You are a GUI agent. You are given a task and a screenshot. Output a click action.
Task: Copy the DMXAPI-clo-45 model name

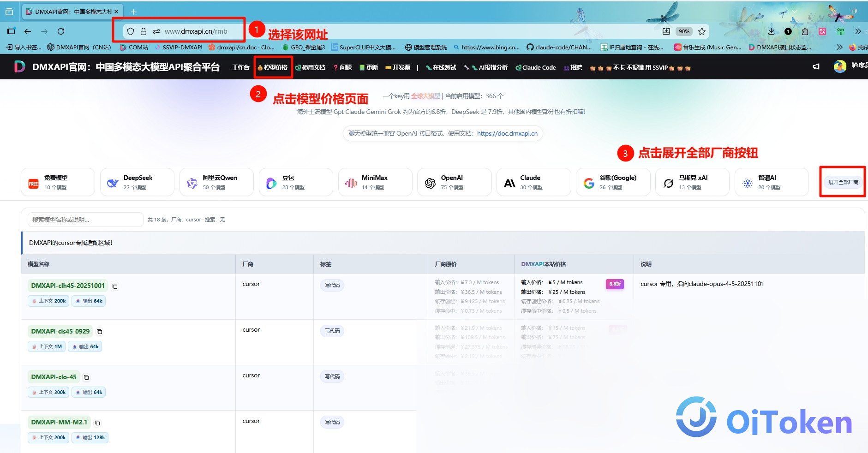pyautogui.click(x=86, y=377)
